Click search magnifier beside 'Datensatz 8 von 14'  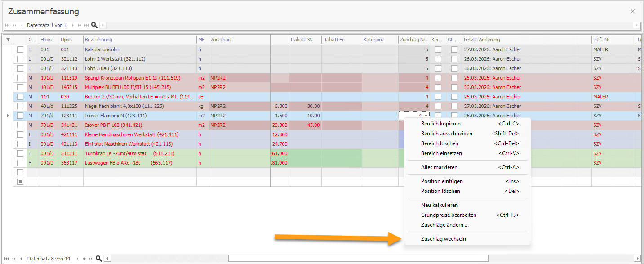[99, 259]
